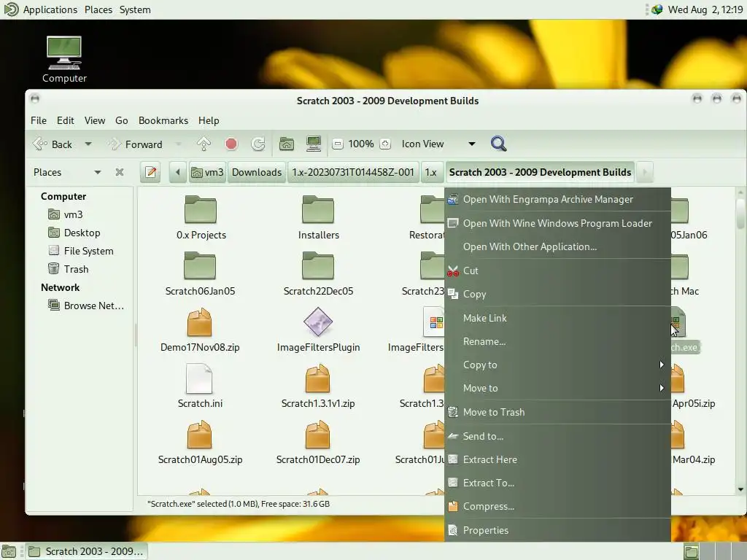
Task: Open the Applications menu in the top panel
Action: (50, 9)
